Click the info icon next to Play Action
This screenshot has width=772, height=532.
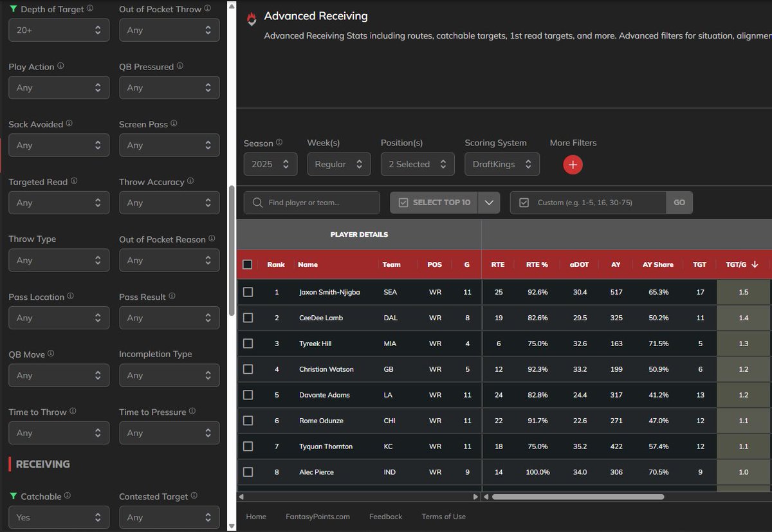(x=60, y=66)
